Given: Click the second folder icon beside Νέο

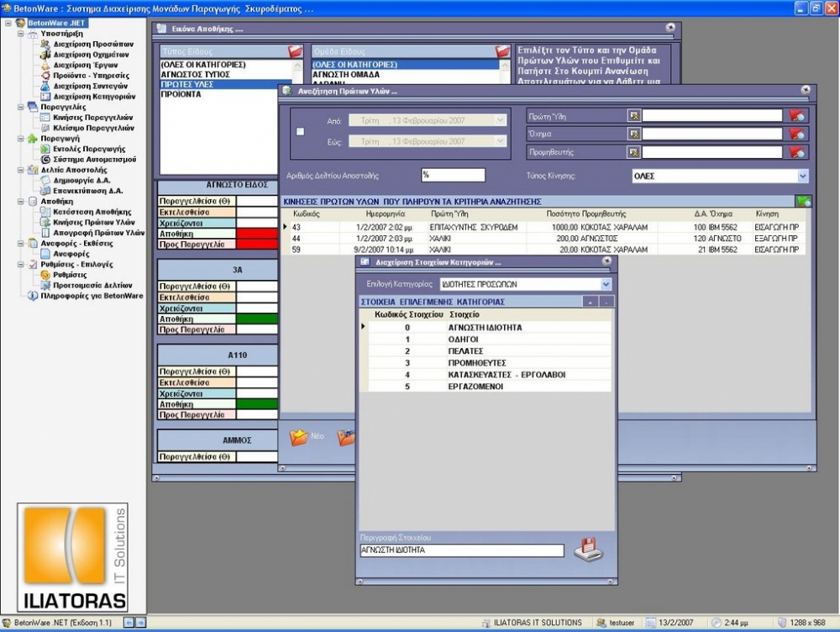Looking at the screenshot, I should click(347, 437).
